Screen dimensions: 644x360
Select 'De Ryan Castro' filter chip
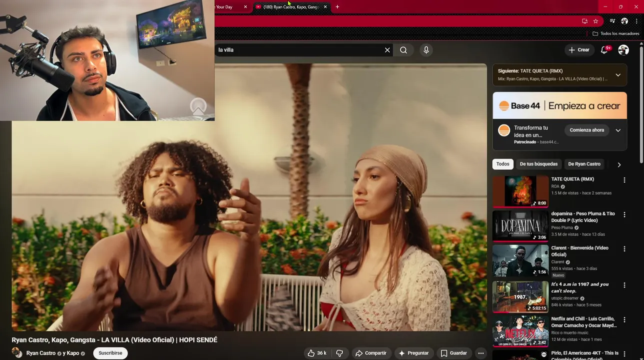click(584, 164)
